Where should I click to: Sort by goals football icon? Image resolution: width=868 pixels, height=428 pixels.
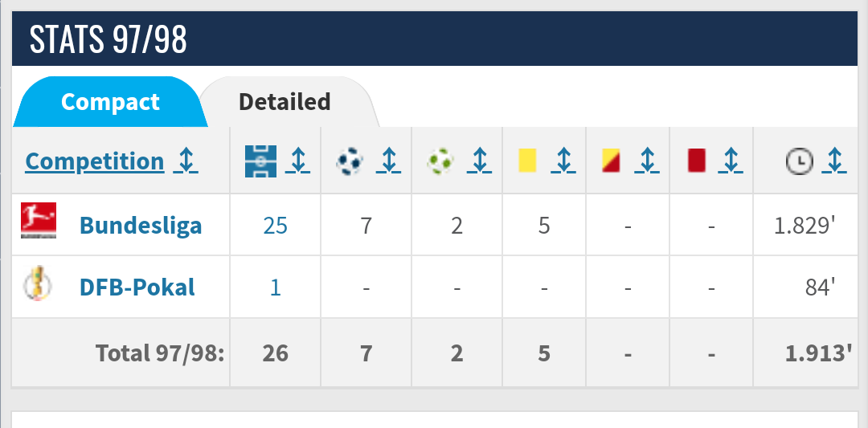349,161
